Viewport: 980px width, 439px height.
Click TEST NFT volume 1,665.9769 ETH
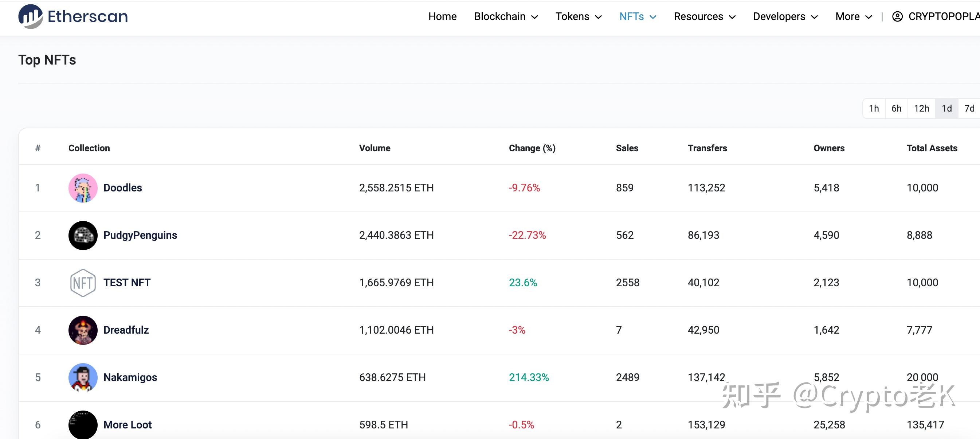pos(396,283)
